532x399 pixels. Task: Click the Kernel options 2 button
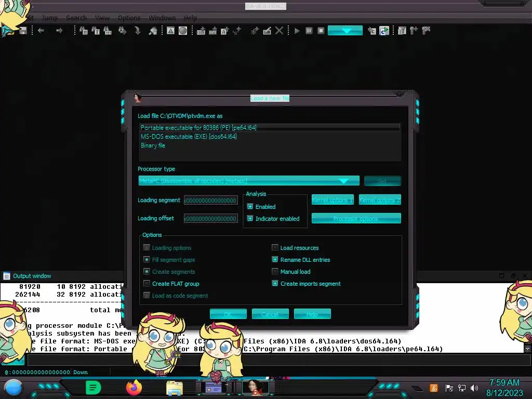pos(380,200)
